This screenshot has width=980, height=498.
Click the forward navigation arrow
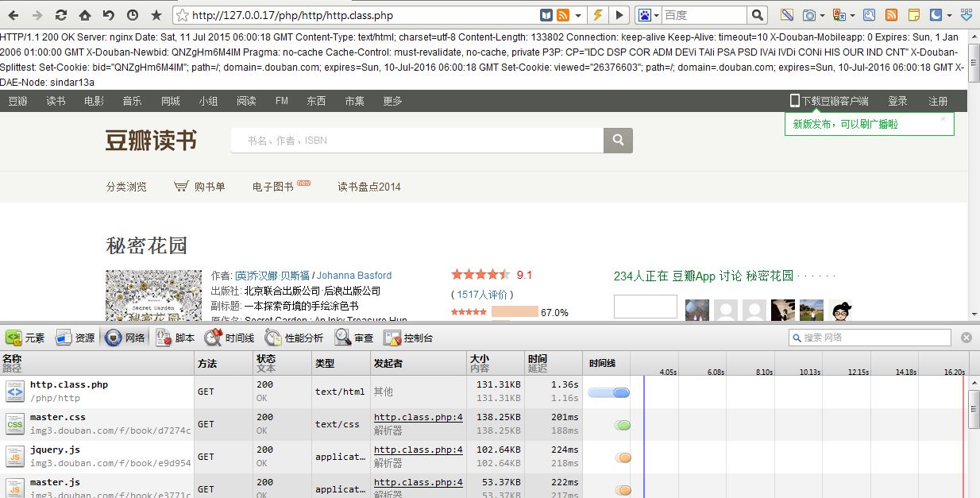point(37,15)
